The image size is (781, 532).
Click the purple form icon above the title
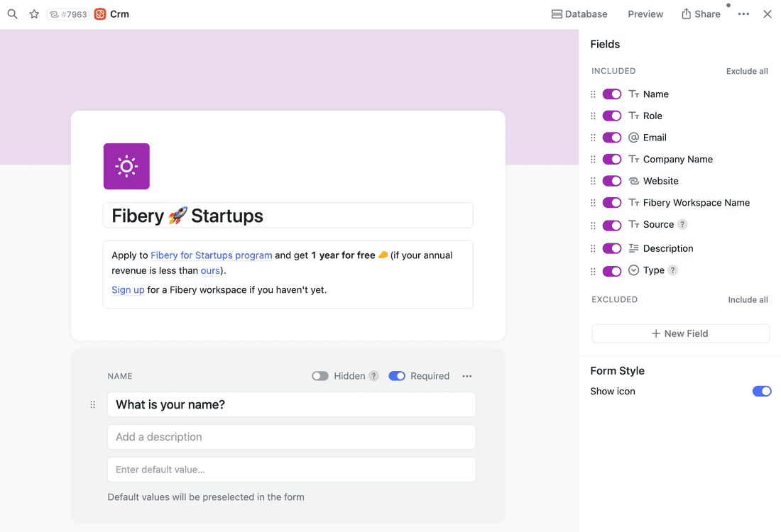[x=126, y=166]
